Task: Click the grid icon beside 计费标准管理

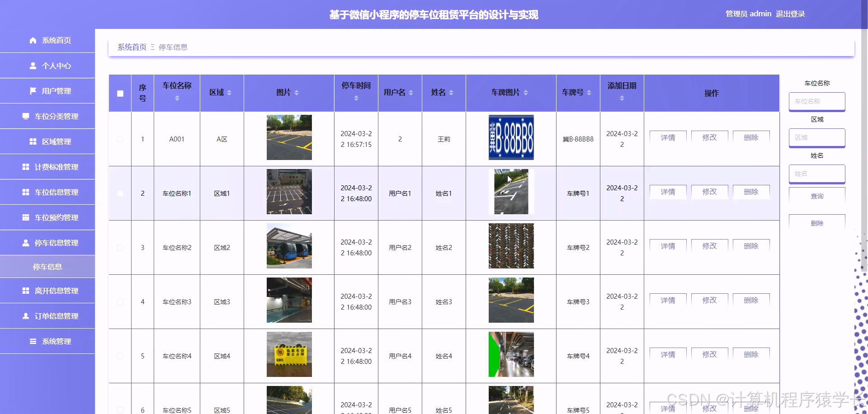Action: 26,167
